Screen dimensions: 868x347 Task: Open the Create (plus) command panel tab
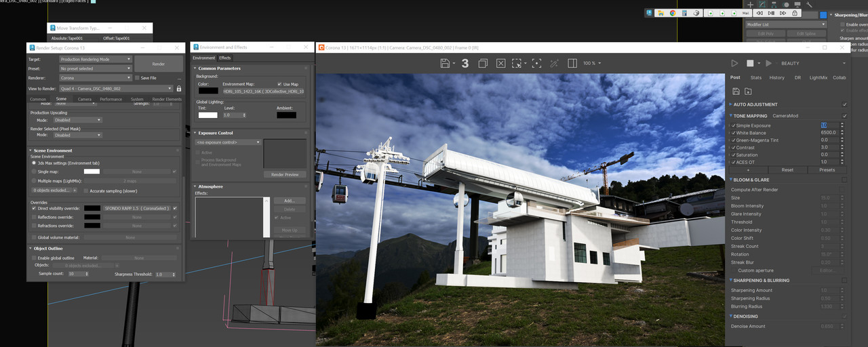[751, 4]
